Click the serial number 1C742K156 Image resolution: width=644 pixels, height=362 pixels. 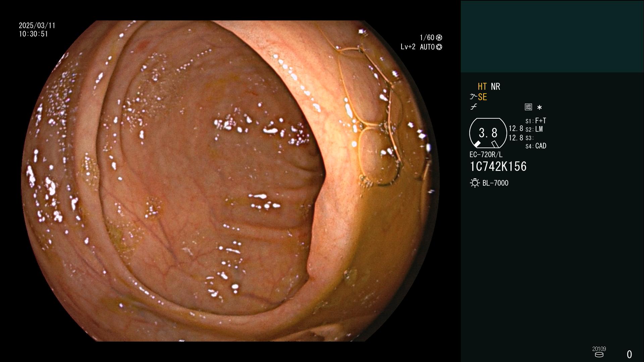[x=498, y=167]
